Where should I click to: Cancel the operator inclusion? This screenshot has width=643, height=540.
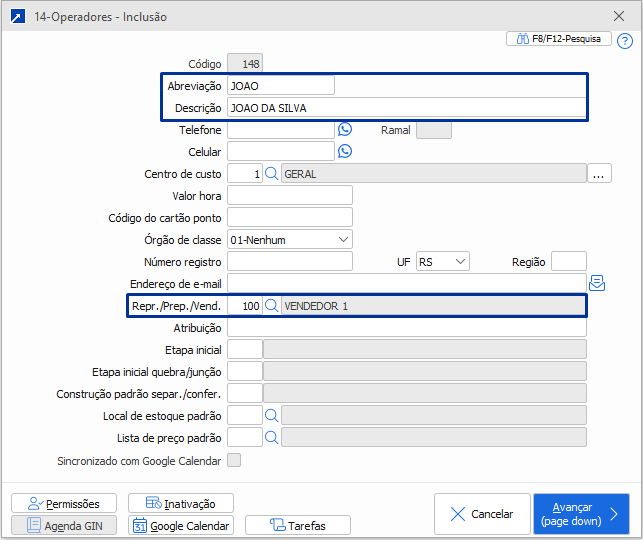482,514
